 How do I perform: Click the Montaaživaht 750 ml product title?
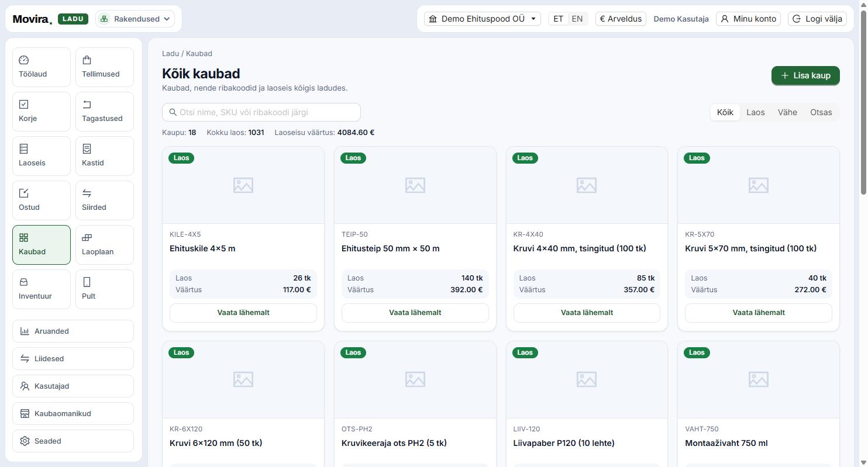point(726,443)
